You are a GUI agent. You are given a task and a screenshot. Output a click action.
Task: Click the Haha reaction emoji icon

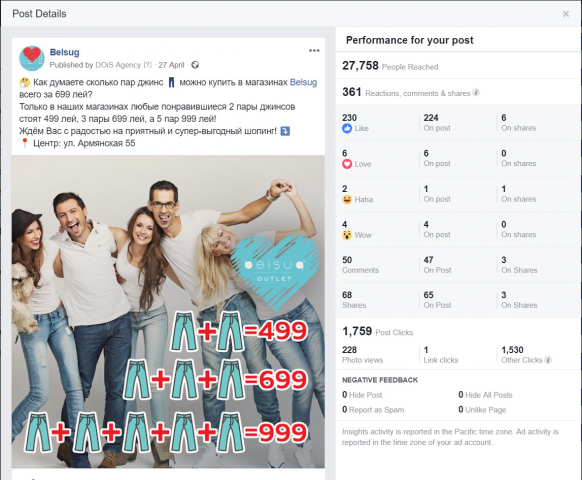click(x=347, y=200)
